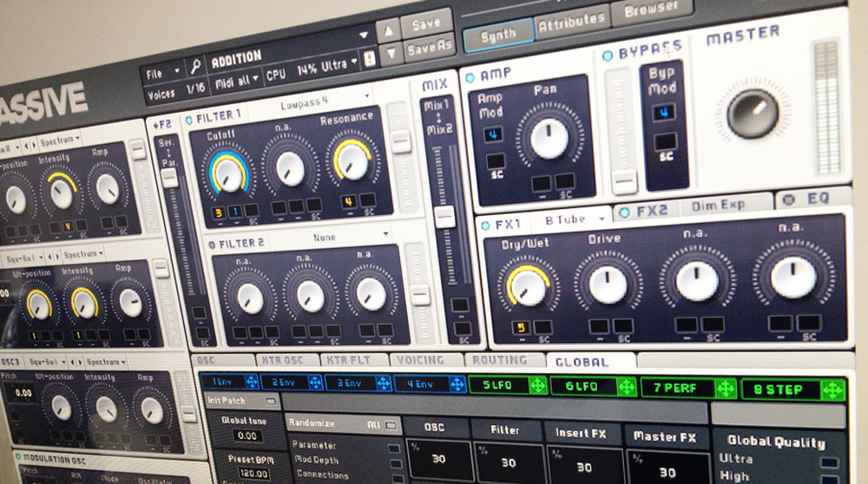
Task: Toggle the EQ power LED
Action: click(x=789, y=199)
